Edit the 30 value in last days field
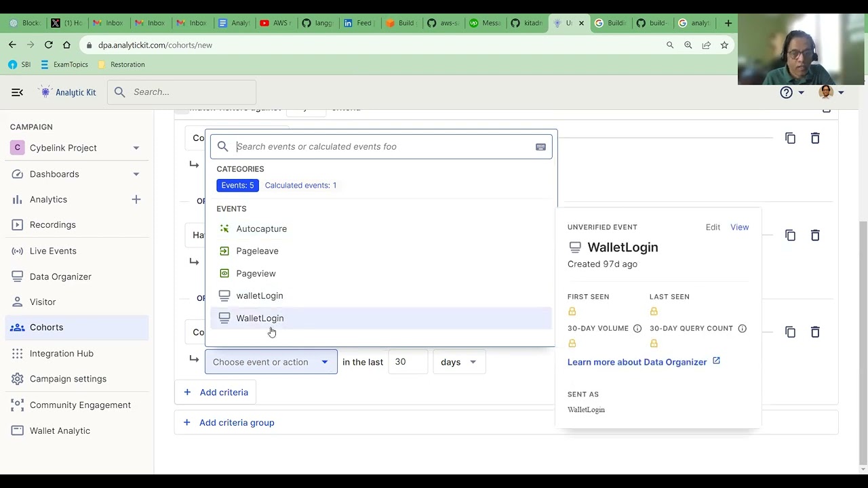 coord(408,362)
